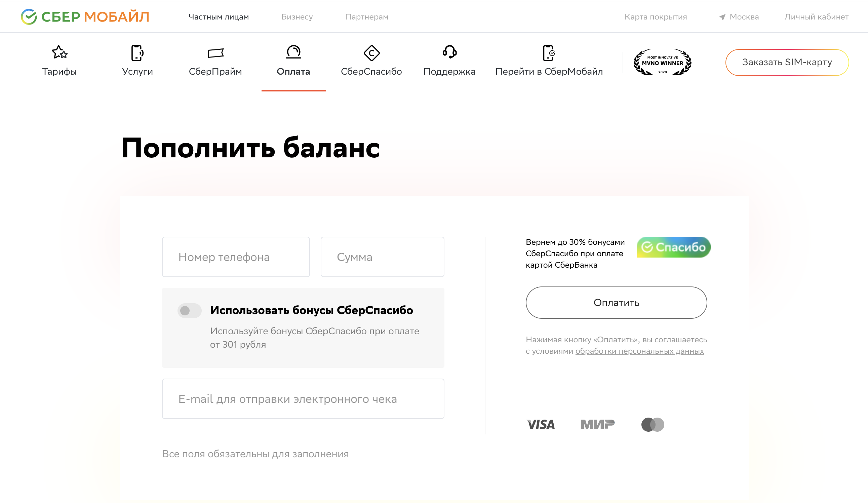The height and width of the screenshot is (503, 868).
Task: Click the Поддержка headset icon
Action: click(448, 52)
